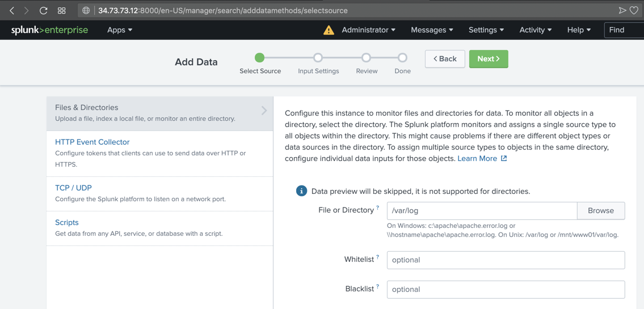The height and width of the screenshot is (309, 644).
Task: Click the heart bookmark icon
Action: [634, 10]
